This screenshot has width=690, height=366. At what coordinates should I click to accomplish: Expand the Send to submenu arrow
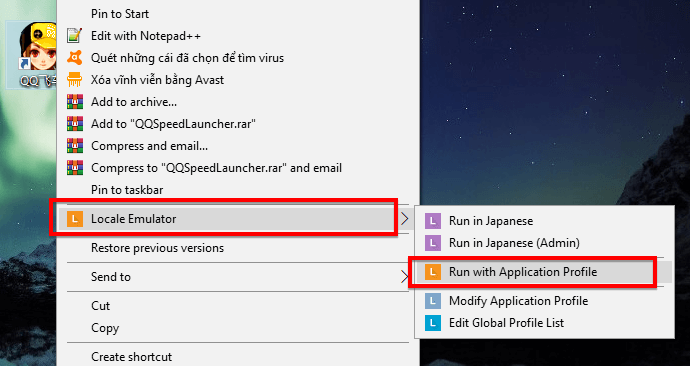(405, 277)
